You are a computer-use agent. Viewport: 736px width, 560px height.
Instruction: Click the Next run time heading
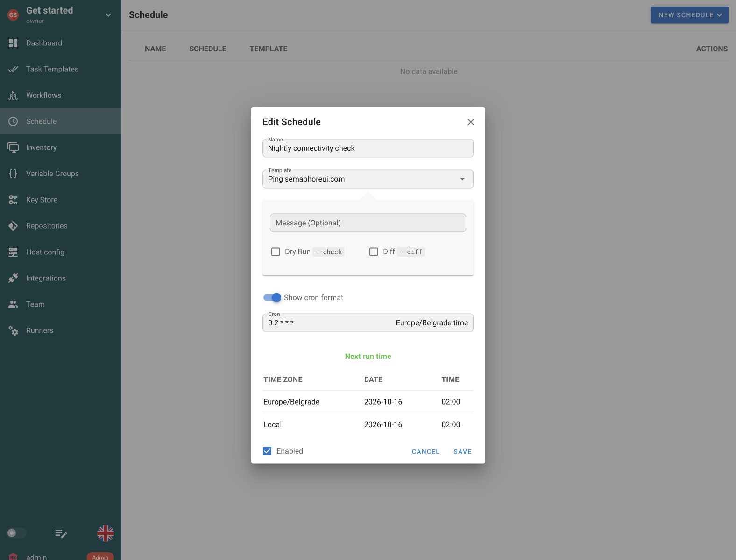pos(368,356)
